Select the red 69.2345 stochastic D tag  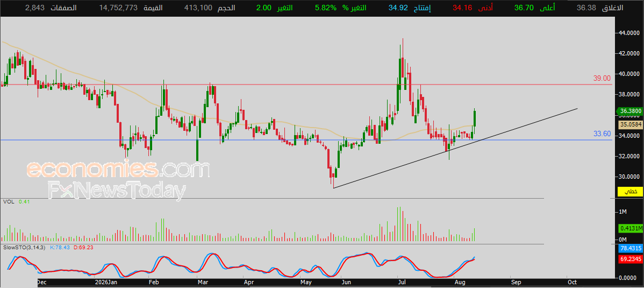[x=630, y=259]
